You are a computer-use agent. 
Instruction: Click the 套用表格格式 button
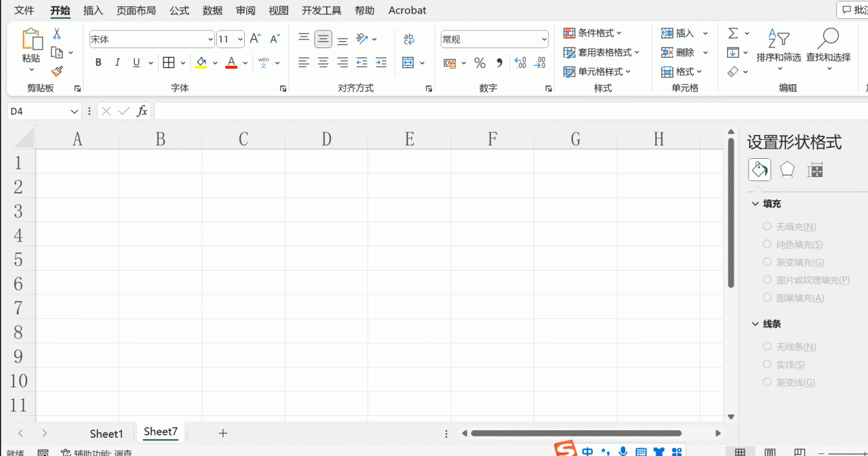tap(601, 52)
